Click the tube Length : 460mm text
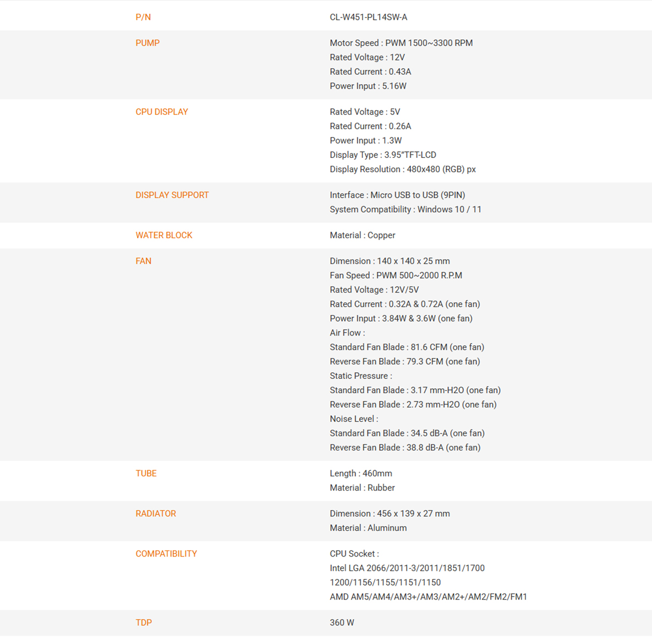This screenshot has height=644, width=652. [x=360, y=474]
